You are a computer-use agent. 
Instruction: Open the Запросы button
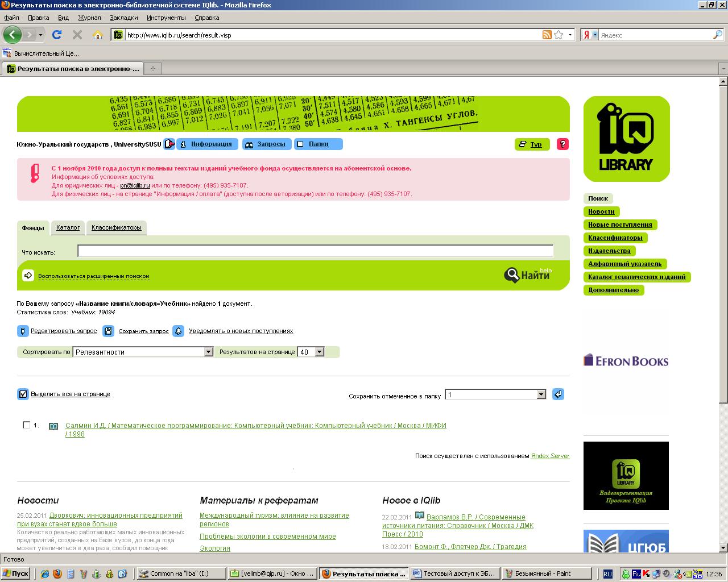pos(267,144)
